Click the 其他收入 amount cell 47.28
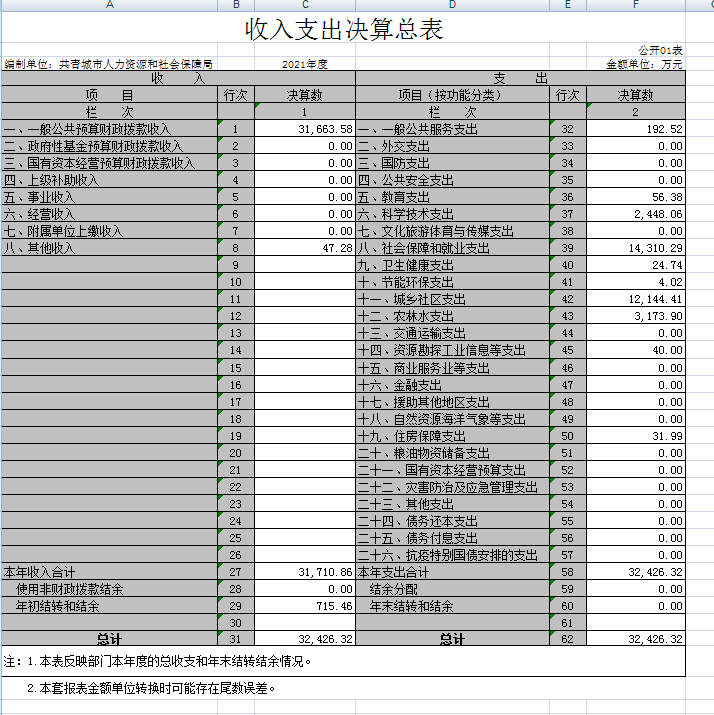 [305, 248]
